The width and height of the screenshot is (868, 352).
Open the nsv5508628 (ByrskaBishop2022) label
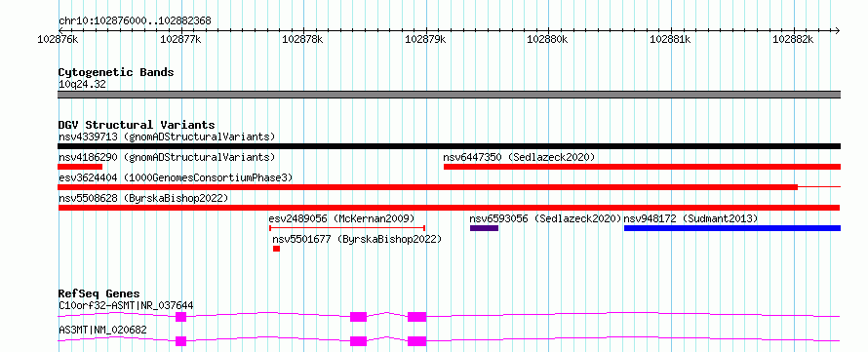pos(143,198)
